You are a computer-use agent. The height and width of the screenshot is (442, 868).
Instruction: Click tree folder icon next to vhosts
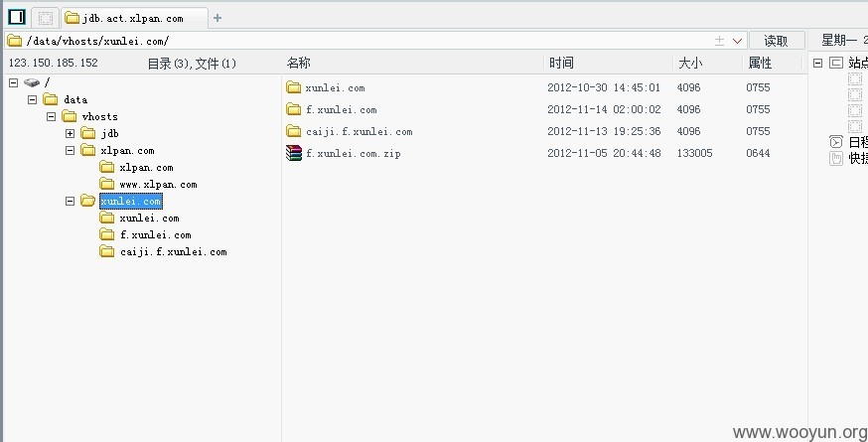pyautogui.click(x=70, y=116)
